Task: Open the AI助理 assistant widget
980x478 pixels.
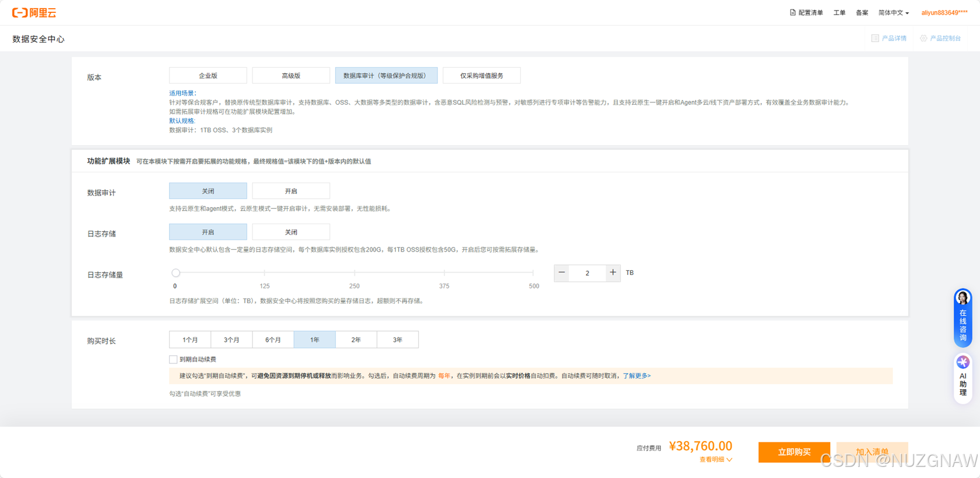Action: [963, 378]
